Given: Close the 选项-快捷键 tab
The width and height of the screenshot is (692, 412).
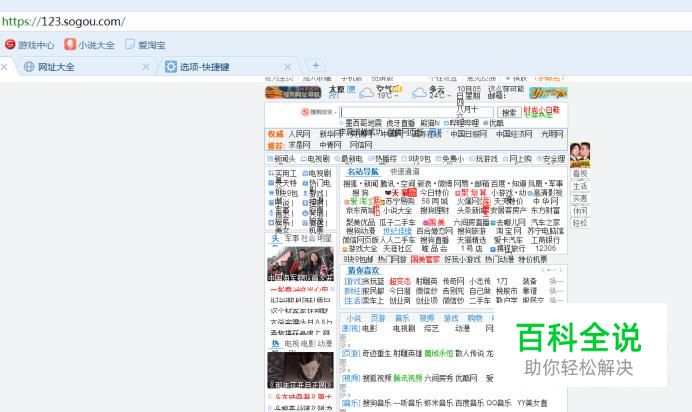Looking at the screenshot, I should click(288, 67).
